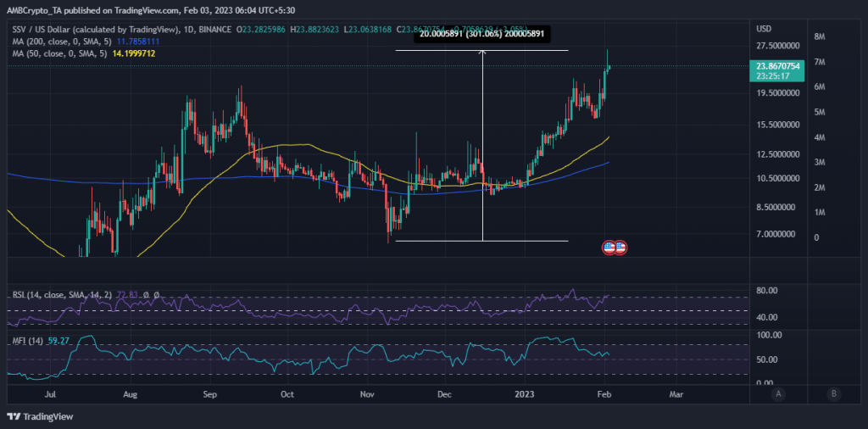The image size is (868, 429).
Task: Click the Feb label on time axis
Action: 603,394
